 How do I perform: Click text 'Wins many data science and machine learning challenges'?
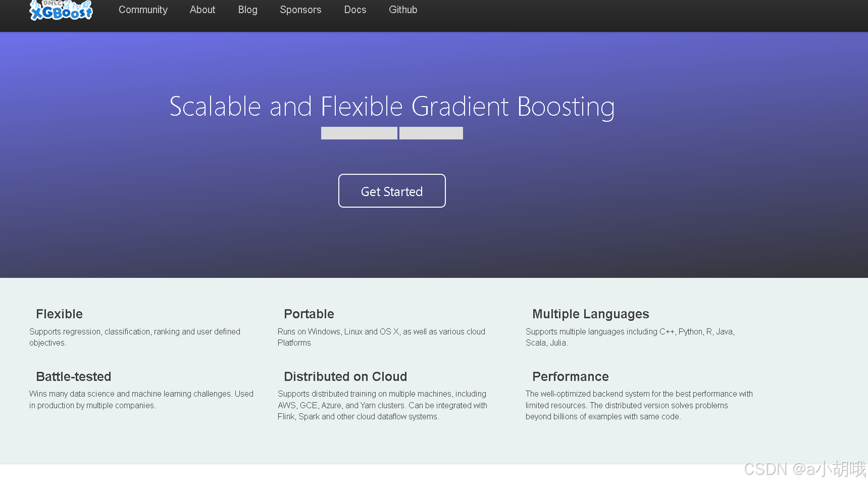click(131, 394)
